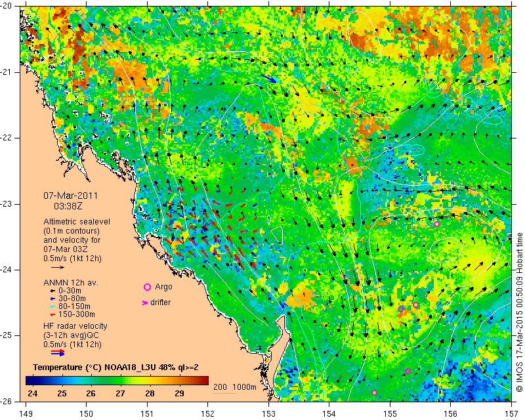Click the dark red end of temperature colorbar

tap(205, 381)
